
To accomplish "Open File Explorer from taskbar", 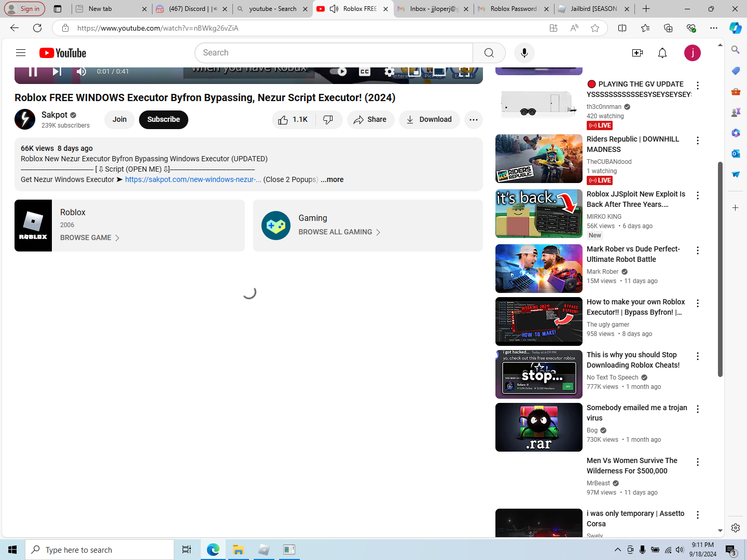I will (x=238, y=550).
